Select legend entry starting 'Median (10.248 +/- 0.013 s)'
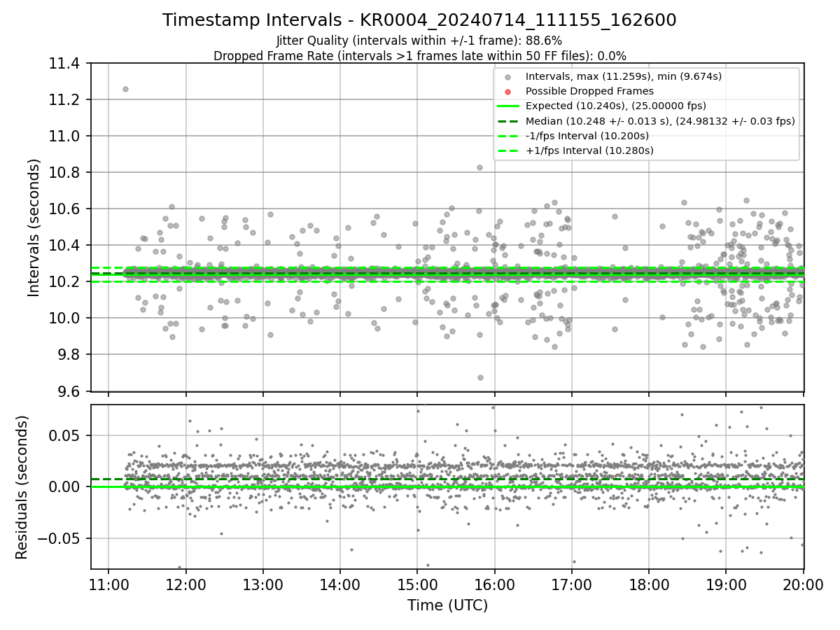The image size is (840, 630). click(x=660, y=121)
